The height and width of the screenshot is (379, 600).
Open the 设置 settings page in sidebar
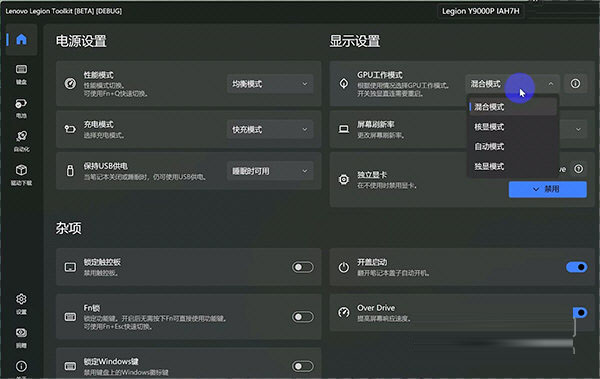coord(21,304)
